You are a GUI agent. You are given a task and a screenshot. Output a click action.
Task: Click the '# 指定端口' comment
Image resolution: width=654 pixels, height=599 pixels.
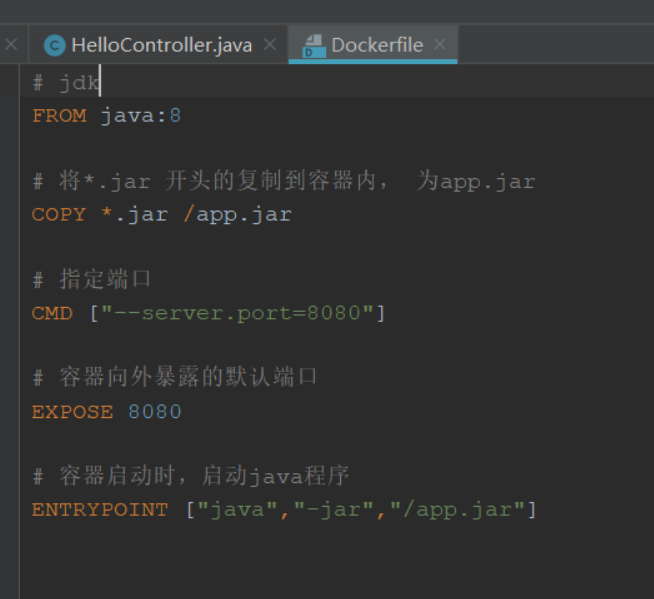pyautogui.click(x=91, y=279)
